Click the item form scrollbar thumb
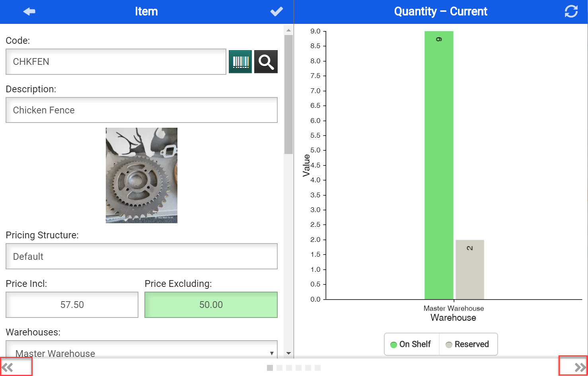The image size is (588, 376). [x=288, y=95]
